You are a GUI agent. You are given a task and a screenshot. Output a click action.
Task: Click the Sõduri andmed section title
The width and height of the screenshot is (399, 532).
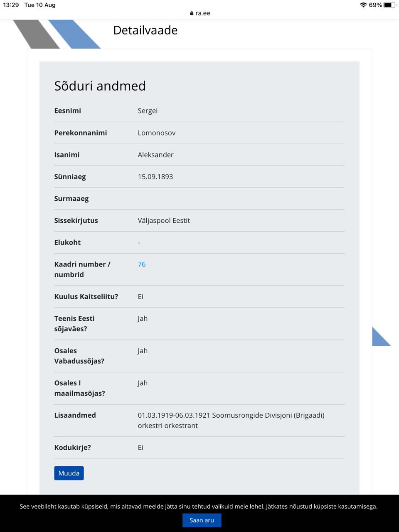coord(100,86)
